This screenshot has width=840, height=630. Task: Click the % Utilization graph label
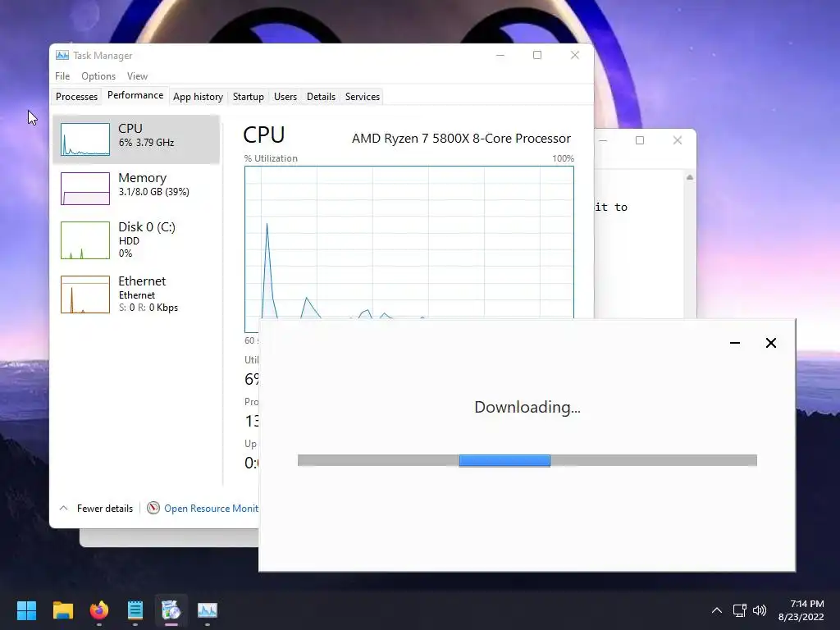coord(271,158)
